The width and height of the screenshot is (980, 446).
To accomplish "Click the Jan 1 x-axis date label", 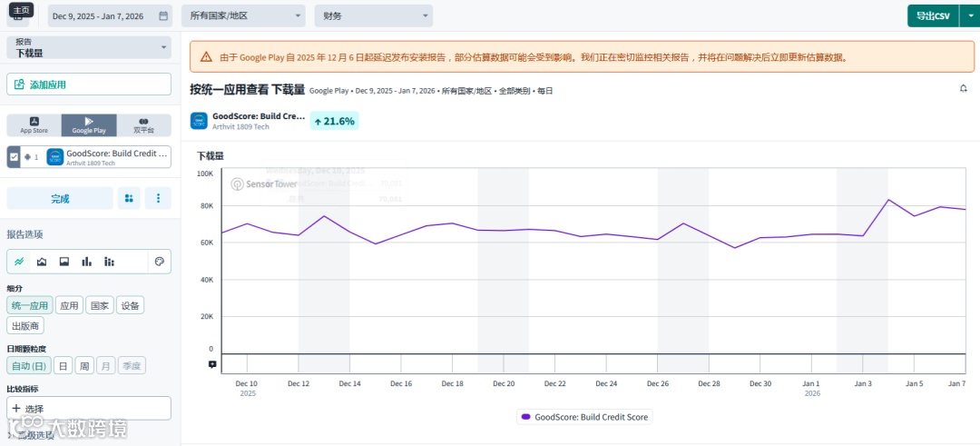I will 811,383.
